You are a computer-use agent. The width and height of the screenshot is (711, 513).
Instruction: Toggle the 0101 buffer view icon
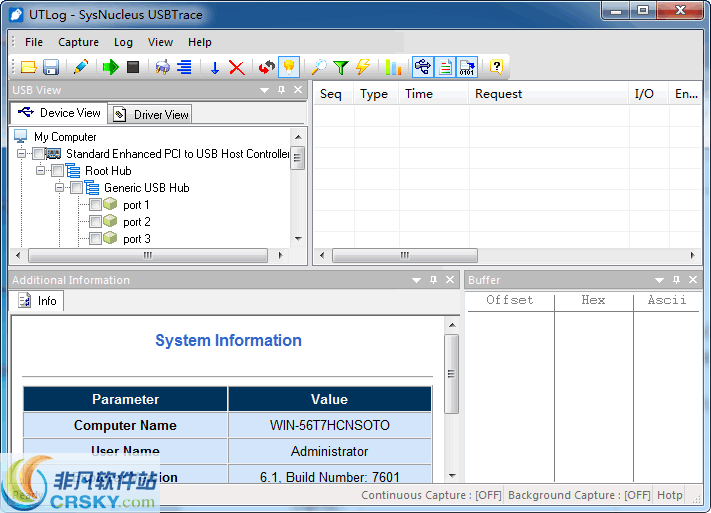pyautogui.click(x=467, y=67)
